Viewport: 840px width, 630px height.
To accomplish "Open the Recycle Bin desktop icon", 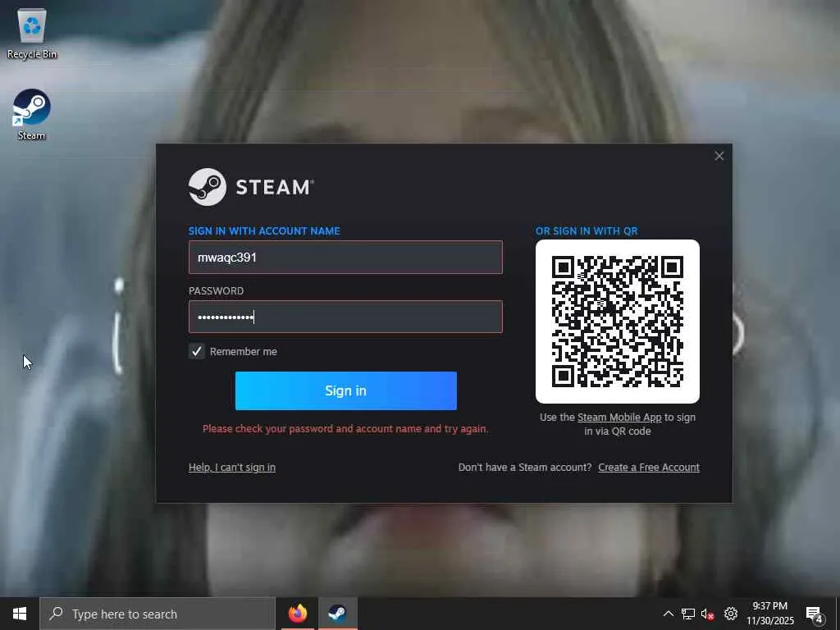I will click(x=32, y=33).
